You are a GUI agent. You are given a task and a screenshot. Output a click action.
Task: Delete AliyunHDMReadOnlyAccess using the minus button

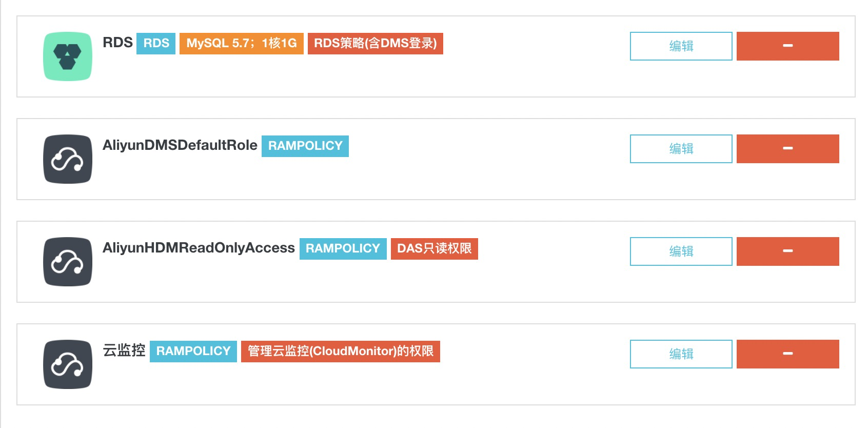(x=787, y=251)
